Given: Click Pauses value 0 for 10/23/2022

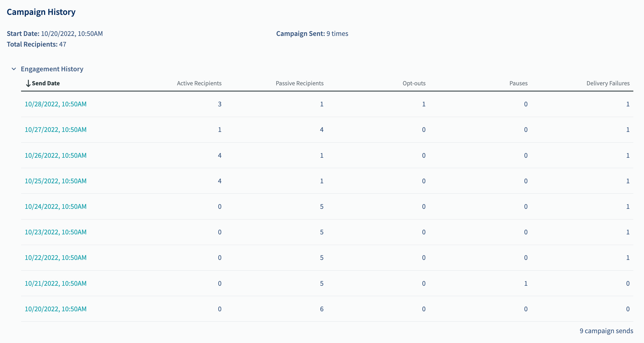Looking at the screenshot, I should coord(526,232).
